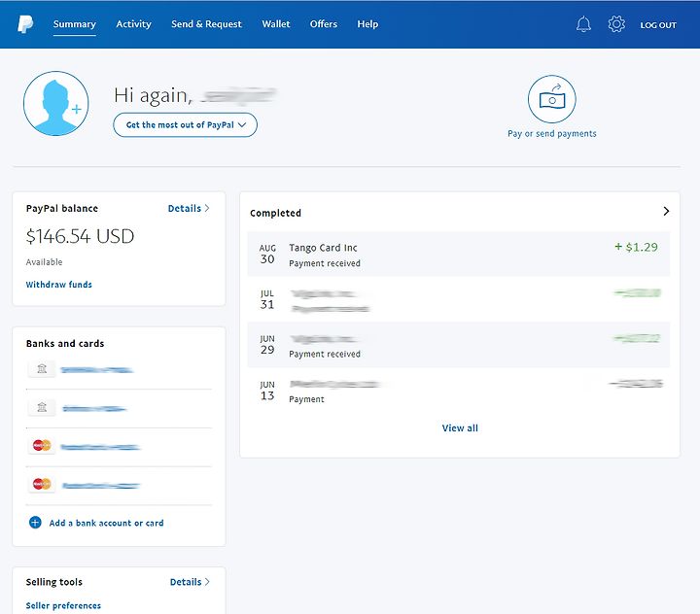The height and width of the screenshot is (614, 700).
Task: Click the LOG OUT link
Action: click(x=658, y=25)
